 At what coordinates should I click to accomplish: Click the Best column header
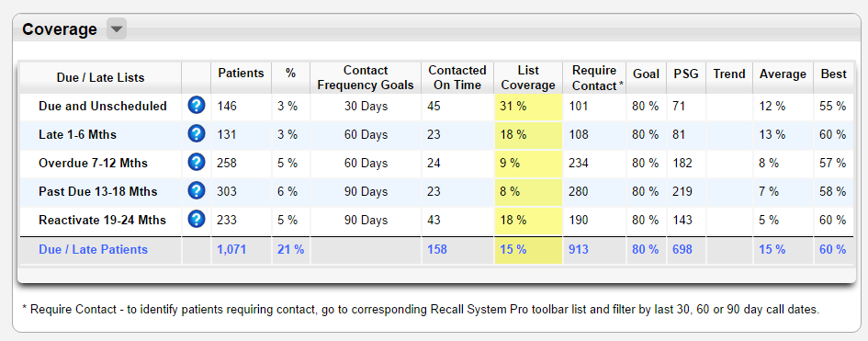coord(834,74)
